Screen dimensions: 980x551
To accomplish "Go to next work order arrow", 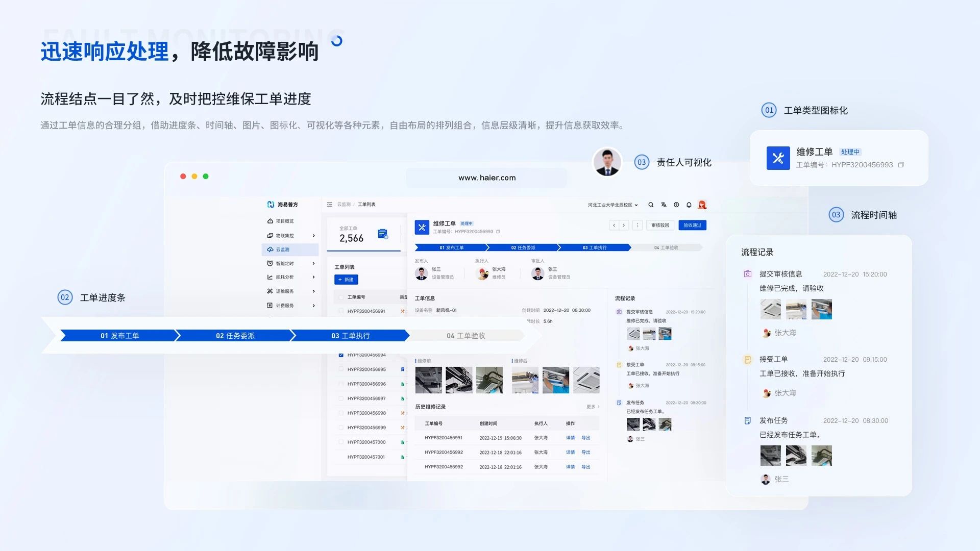I will (624, 226).
